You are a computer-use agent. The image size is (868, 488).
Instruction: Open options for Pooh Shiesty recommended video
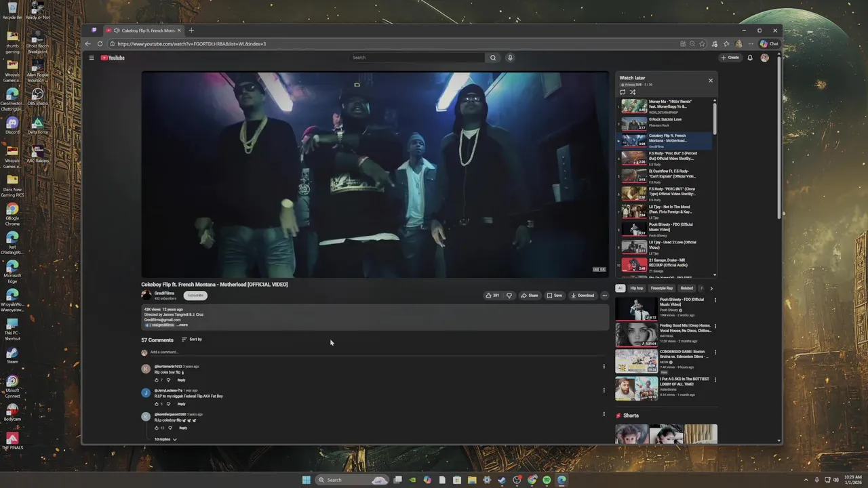tap(715, 300)
